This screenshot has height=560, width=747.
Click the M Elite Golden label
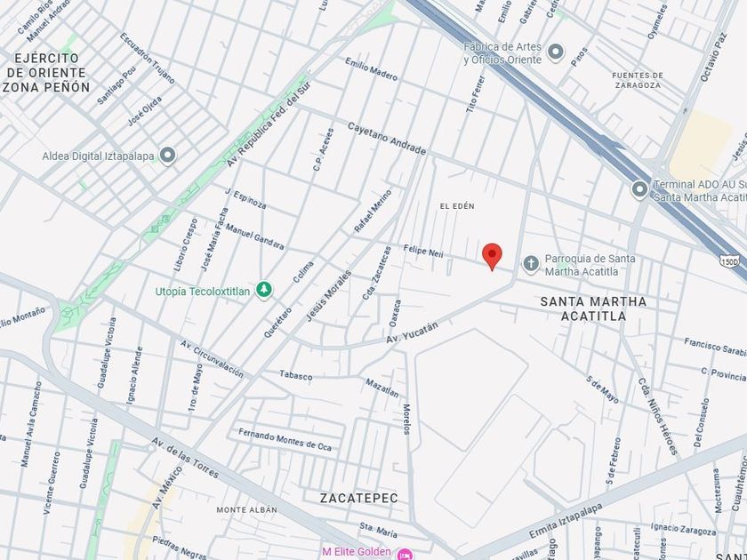pos(357,551)
